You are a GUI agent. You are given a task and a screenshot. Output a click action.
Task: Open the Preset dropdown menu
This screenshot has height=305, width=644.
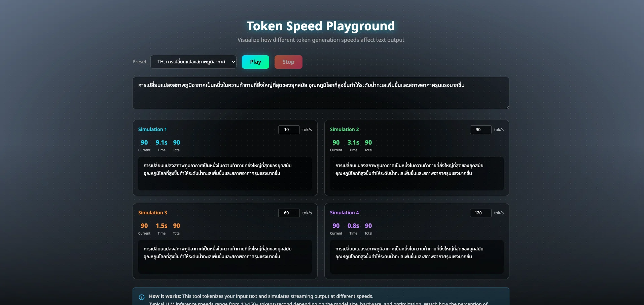pyautogui.click(x=193, y=62)
